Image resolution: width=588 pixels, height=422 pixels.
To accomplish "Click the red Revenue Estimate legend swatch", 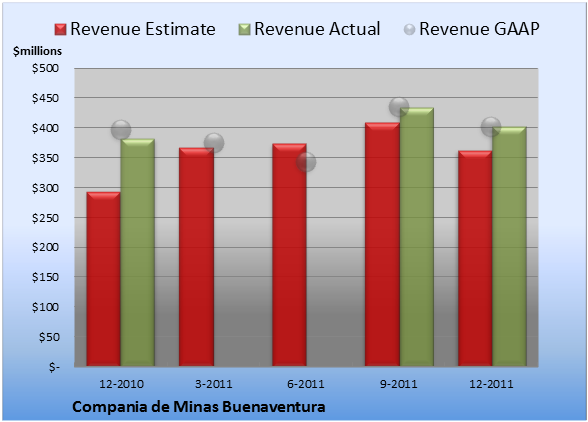I will [60, 30].
